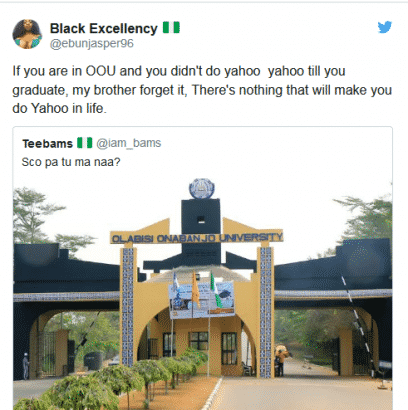Click the @iam_bams handle in quoted tweet
Screen dimensions: 408x410
click(129, 143)
